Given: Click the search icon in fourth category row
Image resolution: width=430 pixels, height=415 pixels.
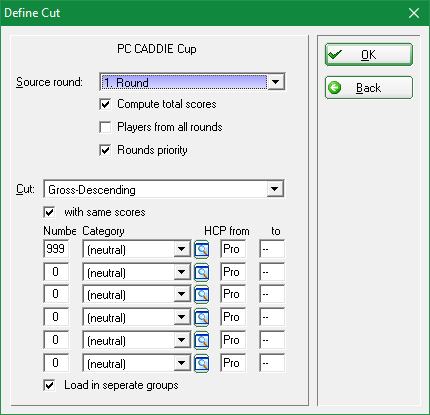Looking at the screenshot, I should (x=202, y=317).
